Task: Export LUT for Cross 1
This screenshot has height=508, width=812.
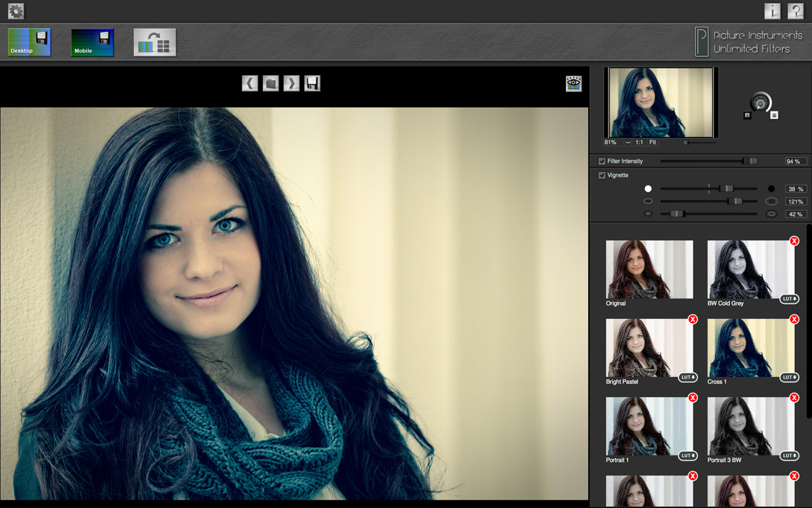Action: point(790,377)
